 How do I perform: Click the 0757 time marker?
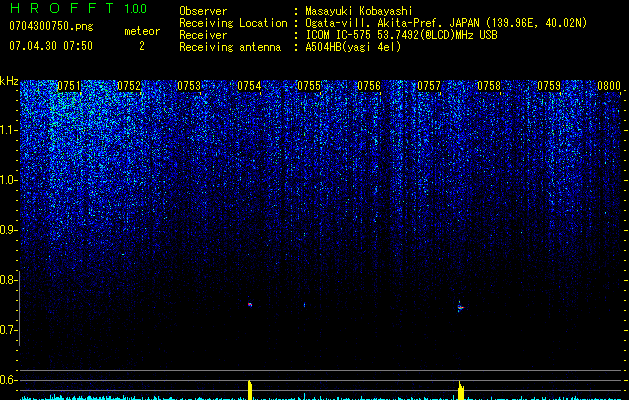[x=429, y=86]
